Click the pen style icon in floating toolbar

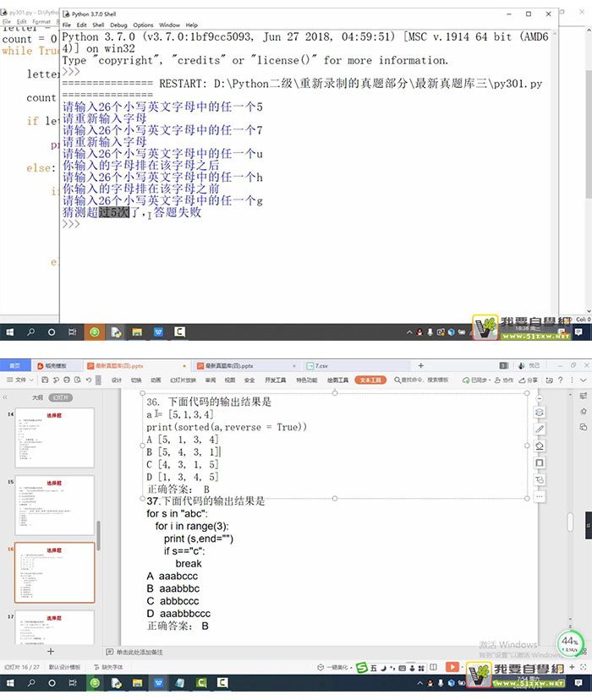point(540,429)
